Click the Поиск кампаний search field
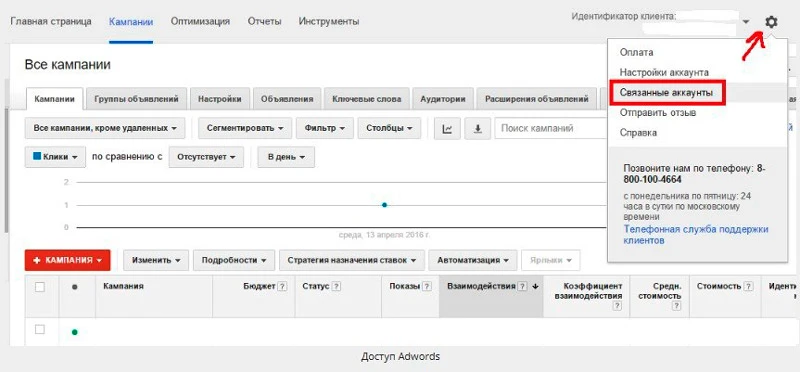The width and height of the screenshot is (800, 372). click(x=551, y=129)
